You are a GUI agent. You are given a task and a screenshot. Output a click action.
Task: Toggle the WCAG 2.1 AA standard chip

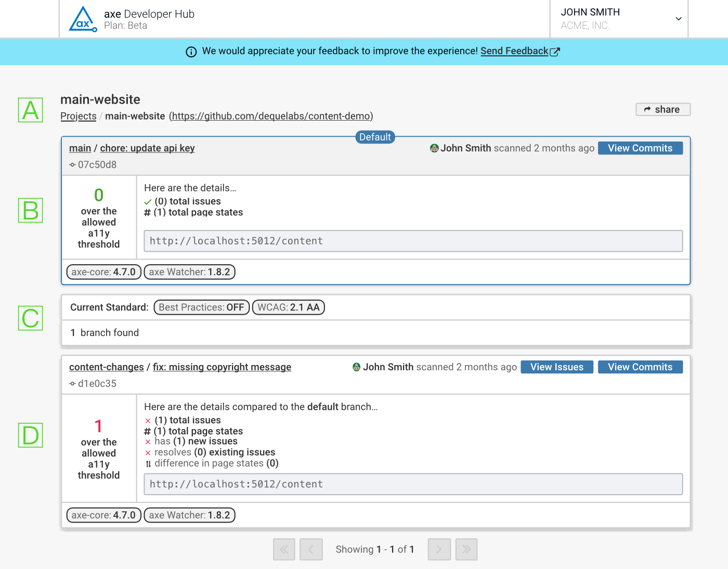click(288, 307)
